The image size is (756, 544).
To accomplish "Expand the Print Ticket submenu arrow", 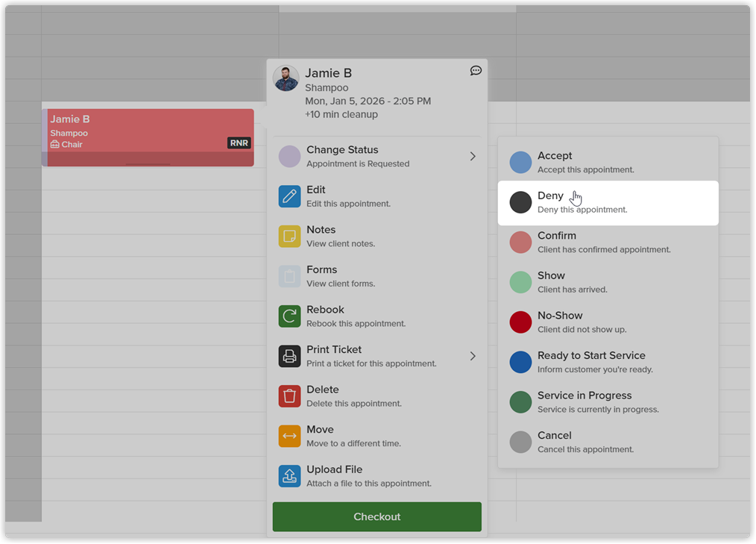I will click(x=473, y=356).
